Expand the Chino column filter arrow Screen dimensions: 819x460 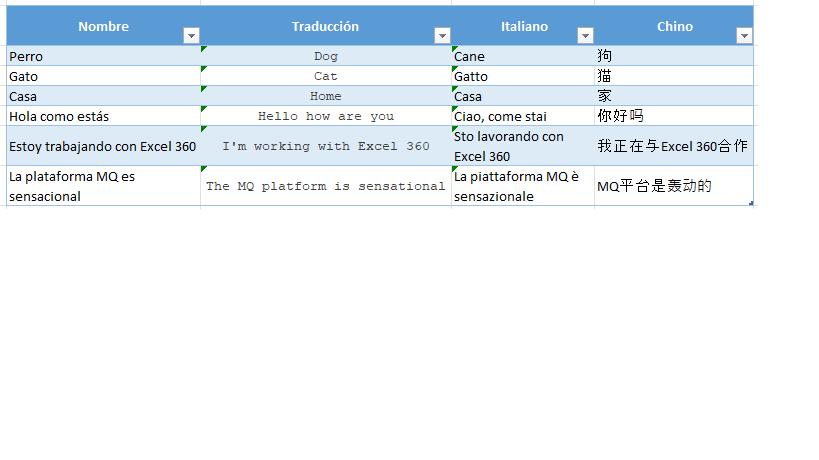point(743,36)
